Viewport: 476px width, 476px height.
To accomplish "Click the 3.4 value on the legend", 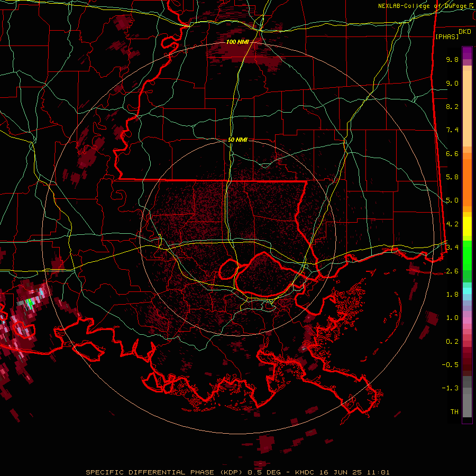I will pyautogui.click(x=452, y=248).
